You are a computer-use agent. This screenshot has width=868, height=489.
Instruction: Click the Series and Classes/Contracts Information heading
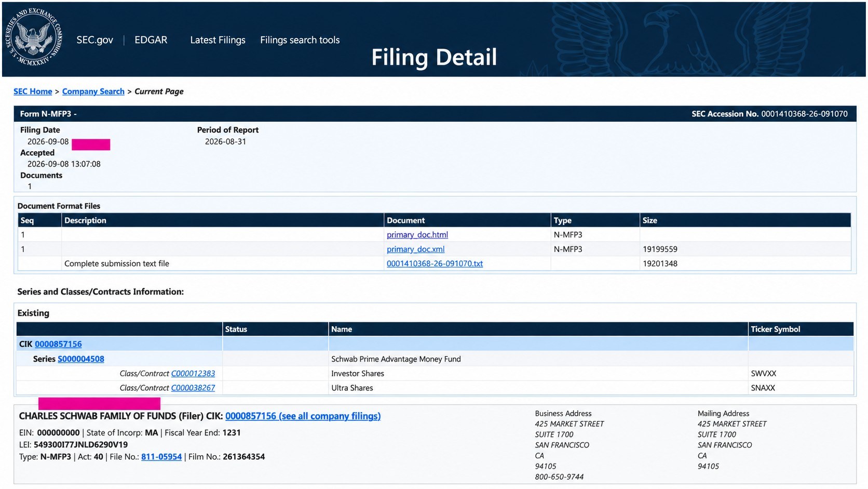pos(100,292)
